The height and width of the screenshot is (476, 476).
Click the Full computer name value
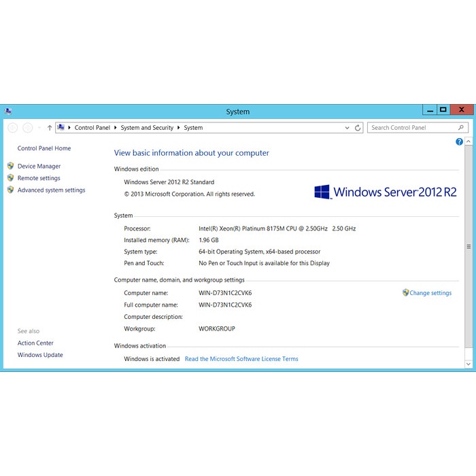pos(225,305)
